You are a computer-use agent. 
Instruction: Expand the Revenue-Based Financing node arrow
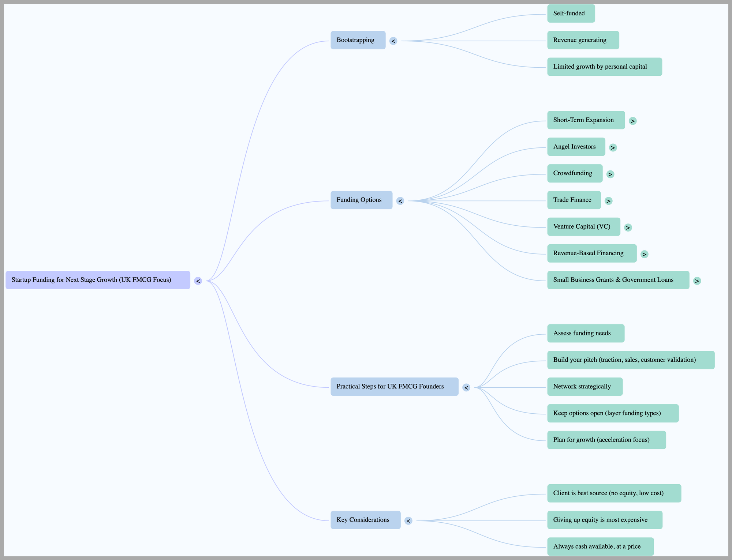(644, 254)
